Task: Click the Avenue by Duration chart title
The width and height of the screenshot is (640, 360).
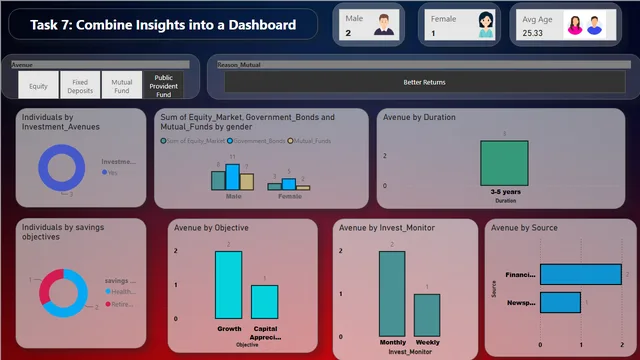Action: (x=419, y=117)
